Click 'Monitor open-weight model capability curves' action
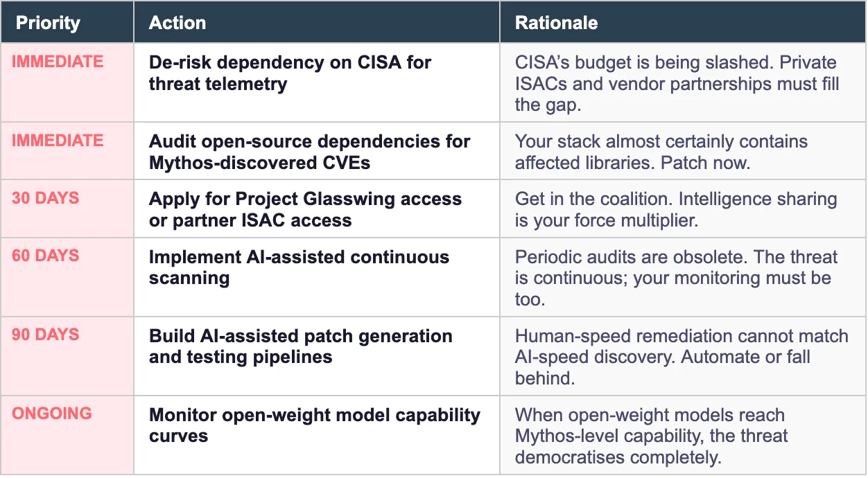Viewport: 868px width, 478px height. 314,425
